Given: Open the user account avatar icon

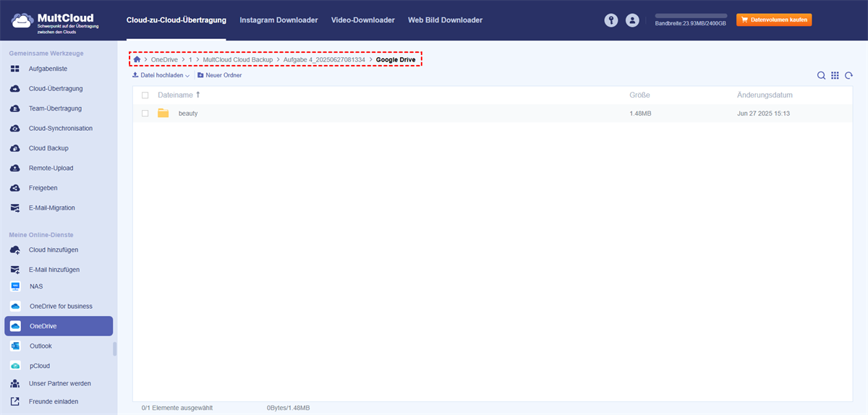Looking at the screenshot, I should [633, 20].
